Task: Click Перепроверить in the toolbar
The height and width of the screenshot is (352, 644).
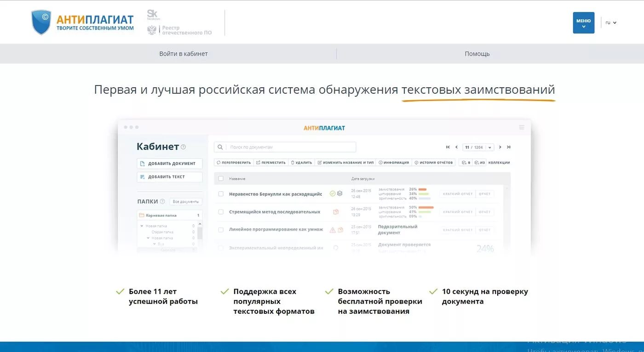Action: (234, 162)
